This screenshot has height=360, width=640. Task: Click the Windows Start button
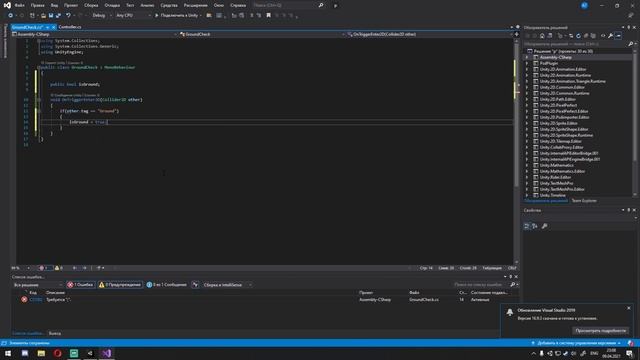(x=8, y=353)
